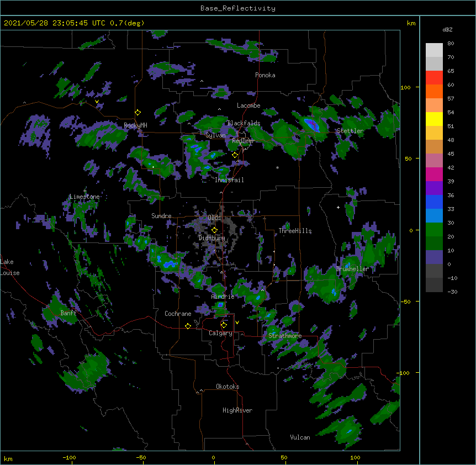476x465 pixels.
Task: Select the red 60-65 dBZ legend swatch
Action: click(x=434, y=78)
